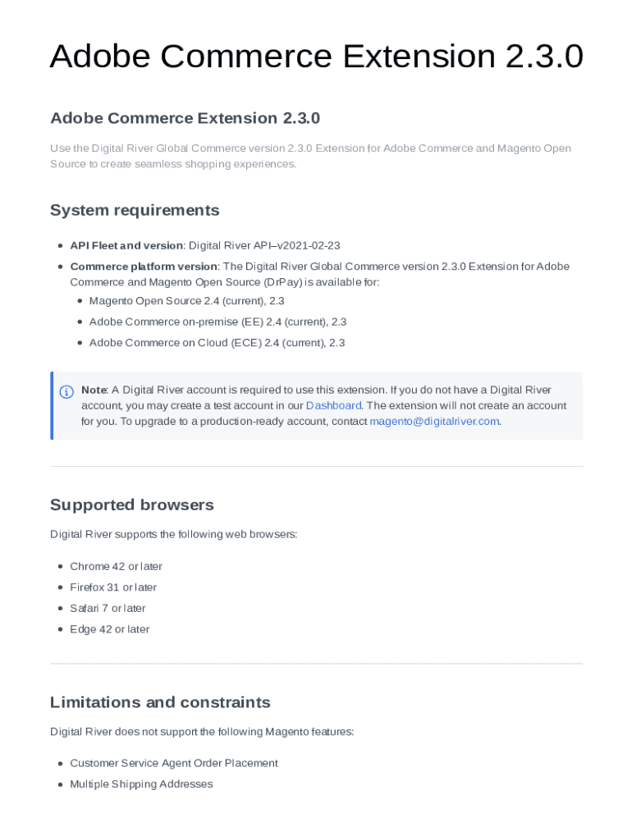This screenshot has height=840, width=632.
Task: Open the Dashboard link
Action: (x=333, y=406)
